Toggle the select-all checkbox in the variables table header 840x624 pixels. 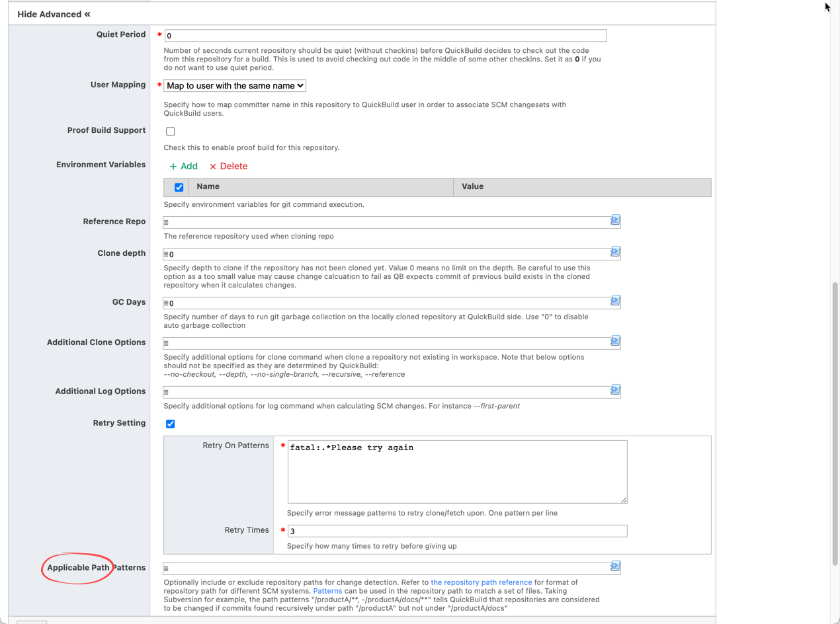[179, 187]
